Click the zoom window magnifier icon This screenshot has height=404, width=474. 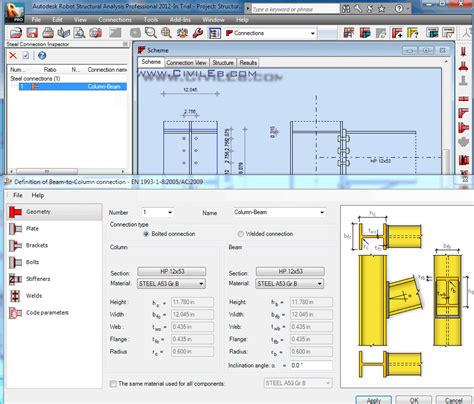click(151, 33)
